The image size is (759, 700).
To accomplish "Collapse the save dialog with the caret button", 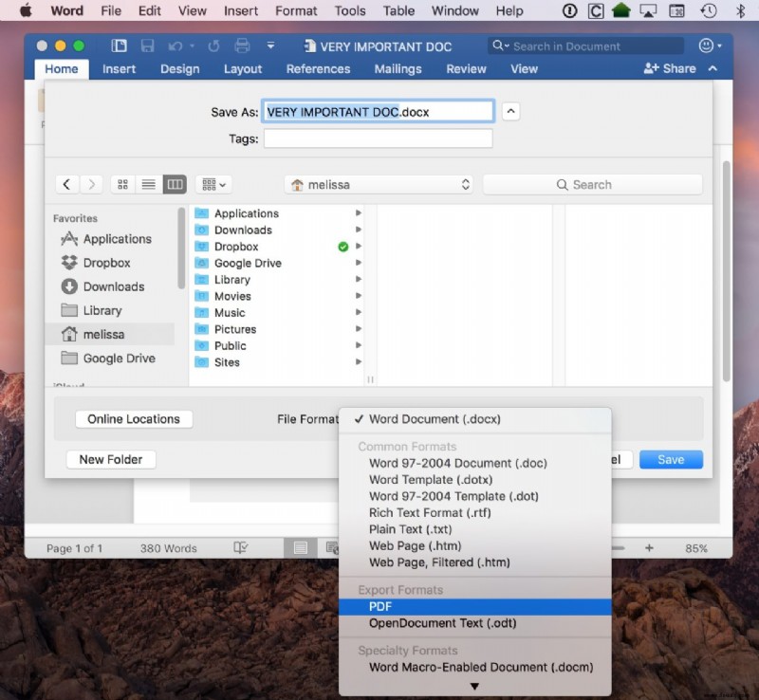I will 510,112.
